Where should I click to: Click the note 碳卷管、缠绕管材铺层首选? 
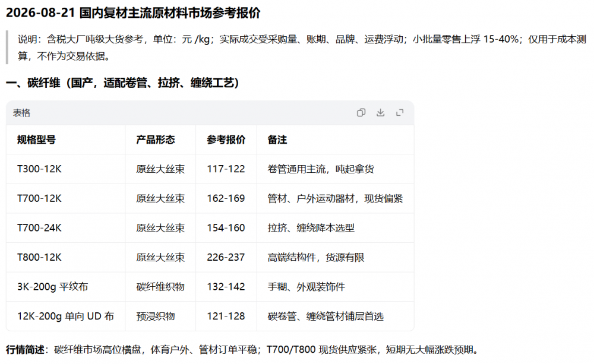326,316
